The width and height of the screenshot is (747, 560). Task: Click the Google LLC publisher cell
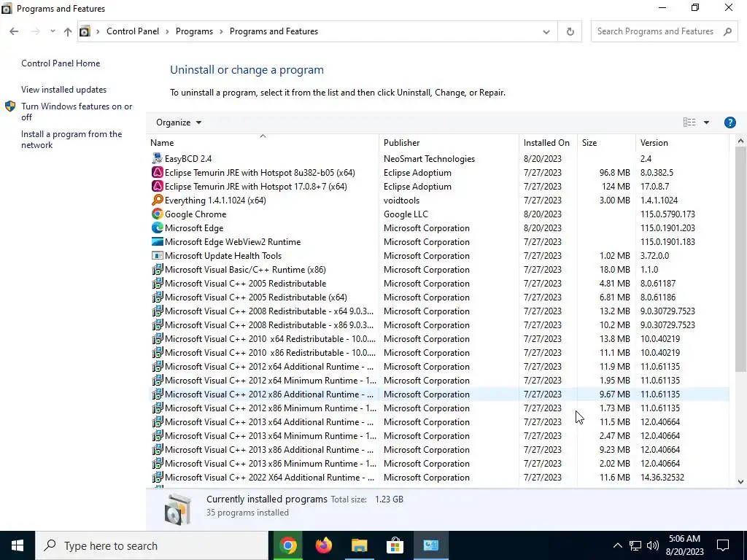(x=406, y=214)
